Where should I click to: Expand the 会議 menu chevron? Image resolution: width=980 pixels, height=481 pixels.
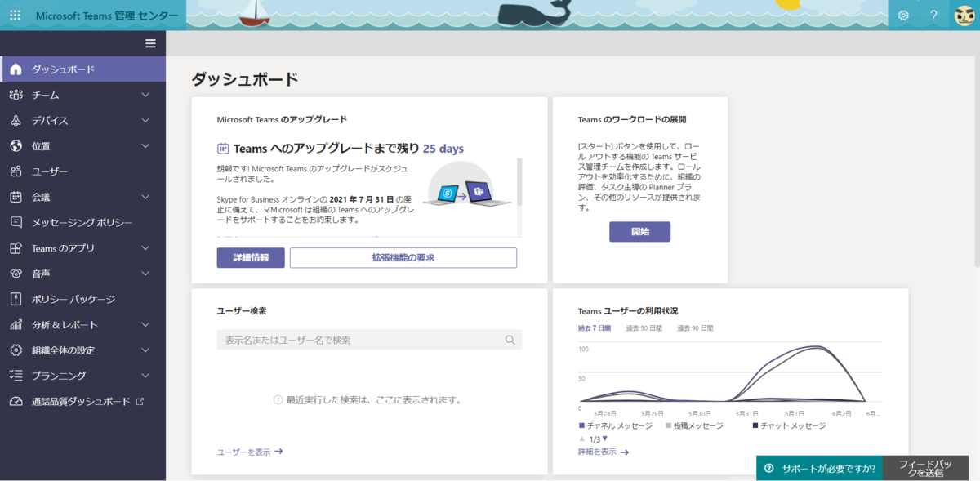145,197
